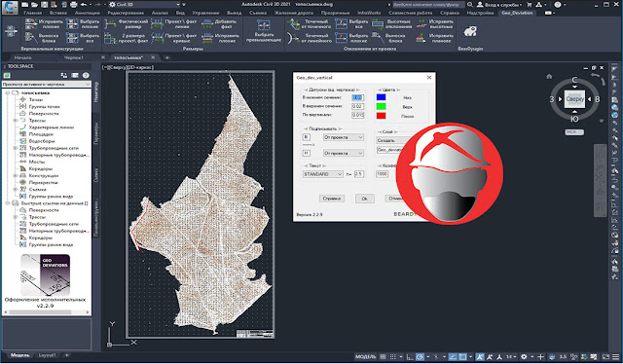The width and height of the screenshot is (623, 364).
Task: Open first 'От проекта' dropdown beside В
Action: coord(344,137)
